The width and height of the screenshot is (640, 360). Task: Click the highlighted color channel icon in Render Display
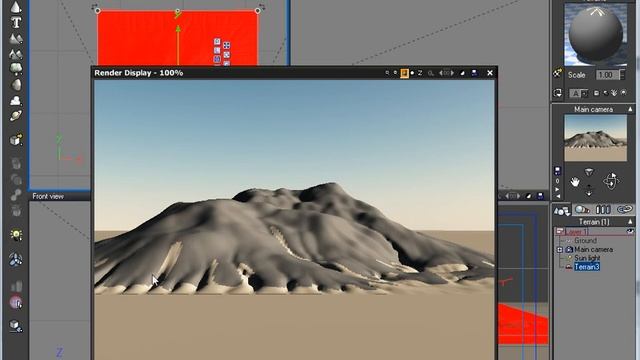pyautogui.click(x=404, y=73)
